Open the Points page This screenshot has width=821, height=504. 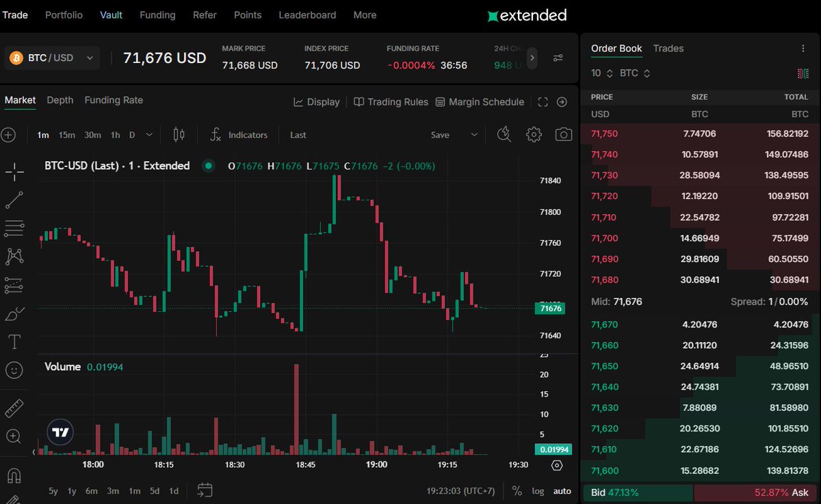point(248,15)
